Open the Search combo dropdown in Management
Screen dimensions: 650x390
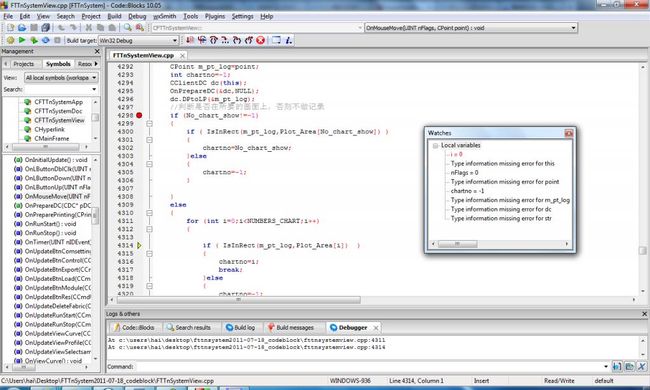(94, 90)
